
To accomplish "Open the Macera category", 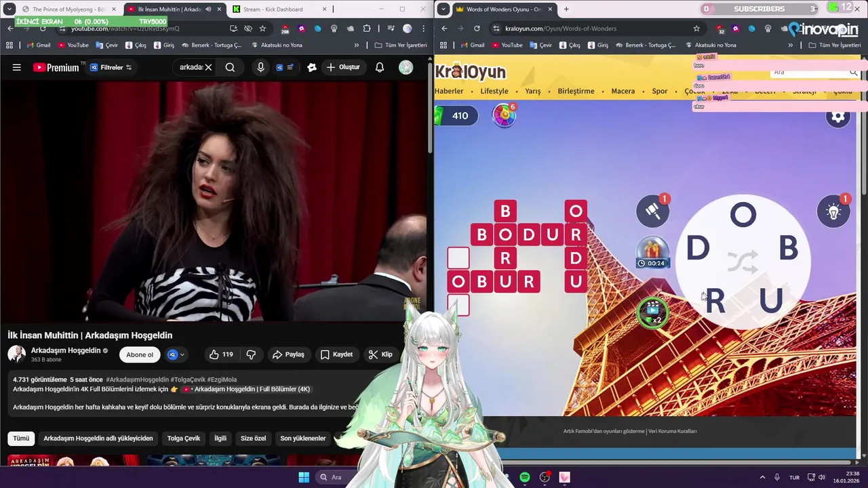I will 623,91.
